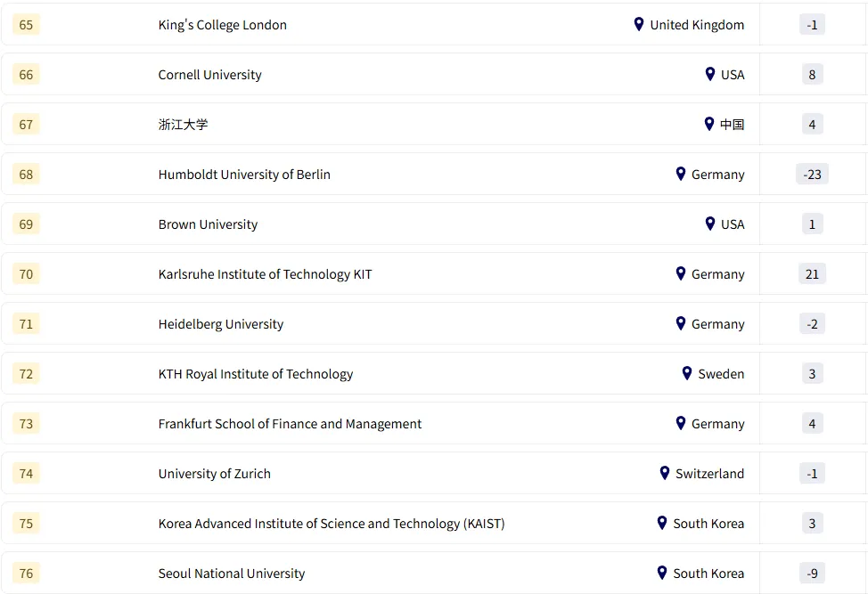Image resolution: width=868 pixels, height=594 pixels.
Task: Click Seoul National University name
Action: tap(232, 574)
